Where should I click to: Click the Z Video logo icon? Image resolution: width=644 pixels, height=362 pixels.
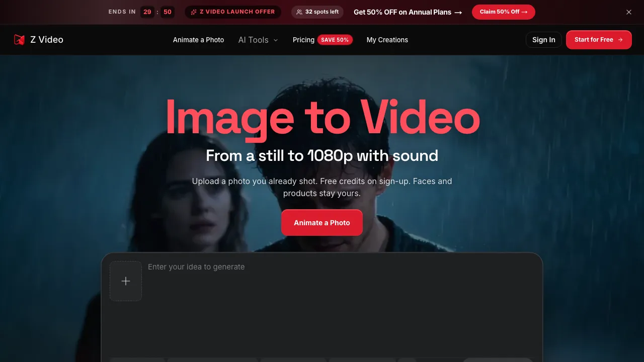pos(19,40)
